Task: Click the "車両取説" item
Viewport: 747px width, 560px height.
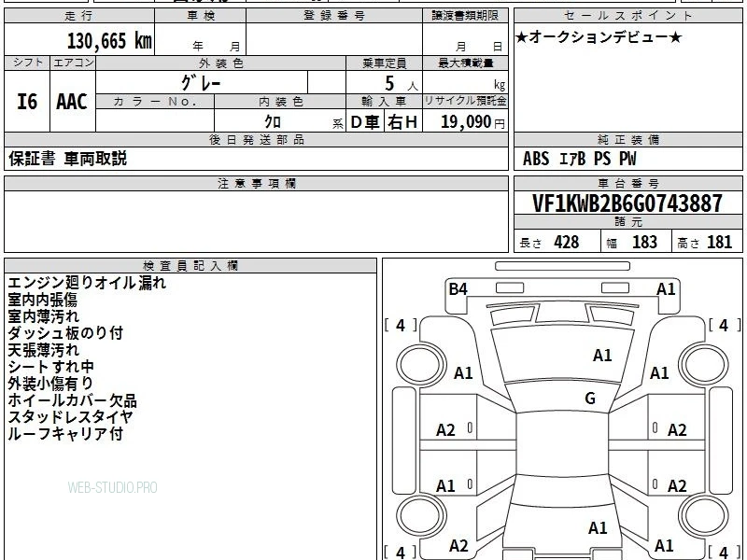Action: [x=95, y=159]
